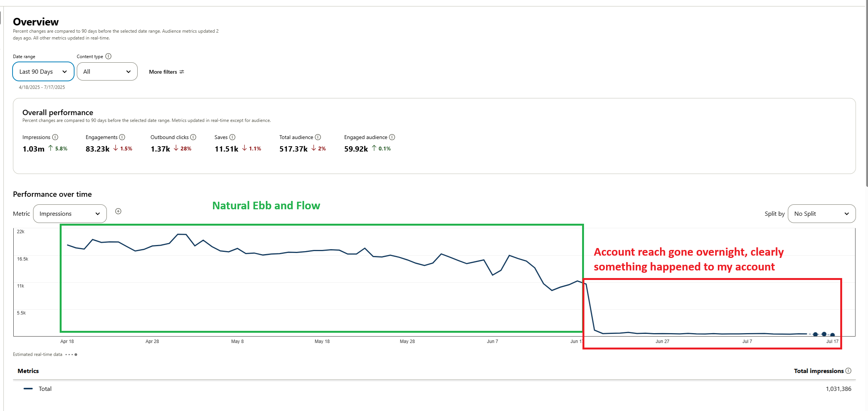Open the Split by No Split dropdown
Viewport: 868px width, 411px height.
pyautogui.click(x=821, y=213)
